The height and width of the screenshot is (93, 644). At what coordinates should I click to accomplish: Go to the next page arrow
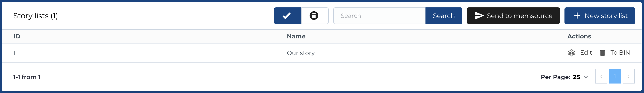[x=629, y=76]
